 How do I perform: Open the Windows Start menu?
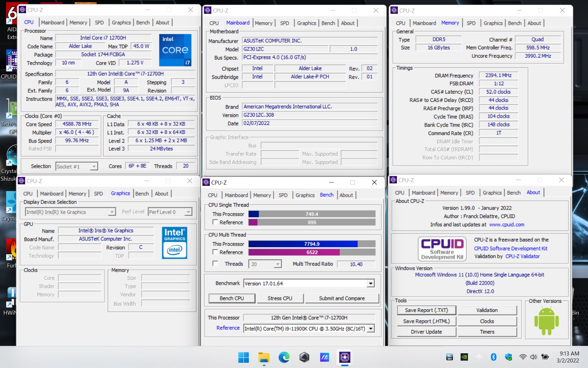coord(243,357)
